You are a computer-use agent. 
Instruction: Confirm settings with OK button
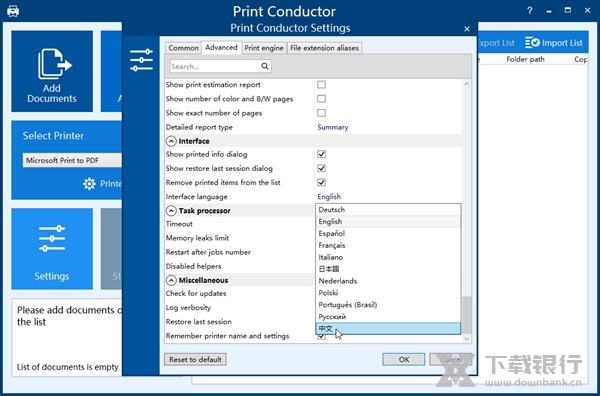pyautogui.click(x=404, y=359)
